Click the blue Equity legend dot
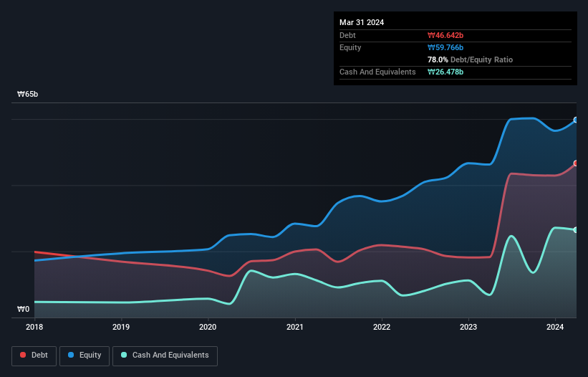 pos(71,355)
